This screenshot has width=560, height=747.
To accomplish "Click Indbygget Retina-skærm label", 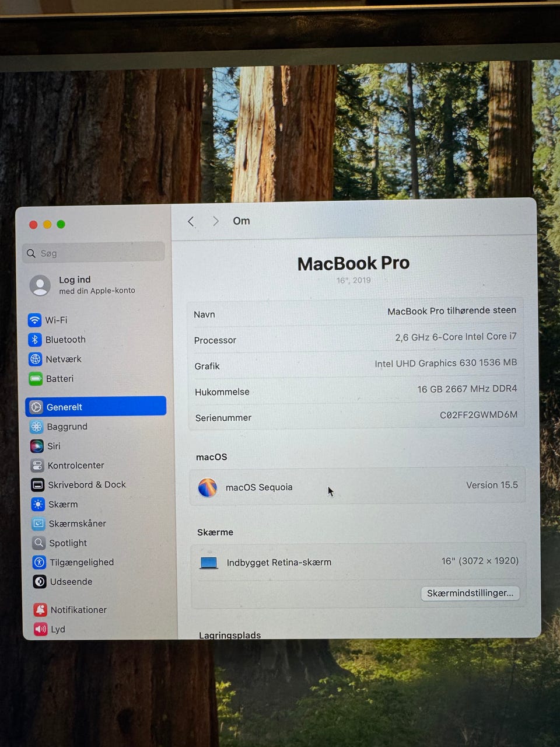I will tap(279, 563).
